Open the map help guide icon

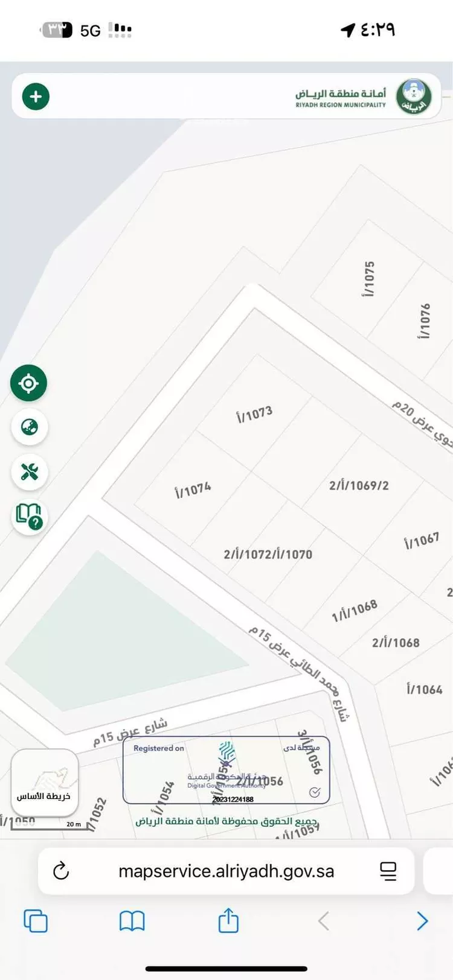[29, 516]
